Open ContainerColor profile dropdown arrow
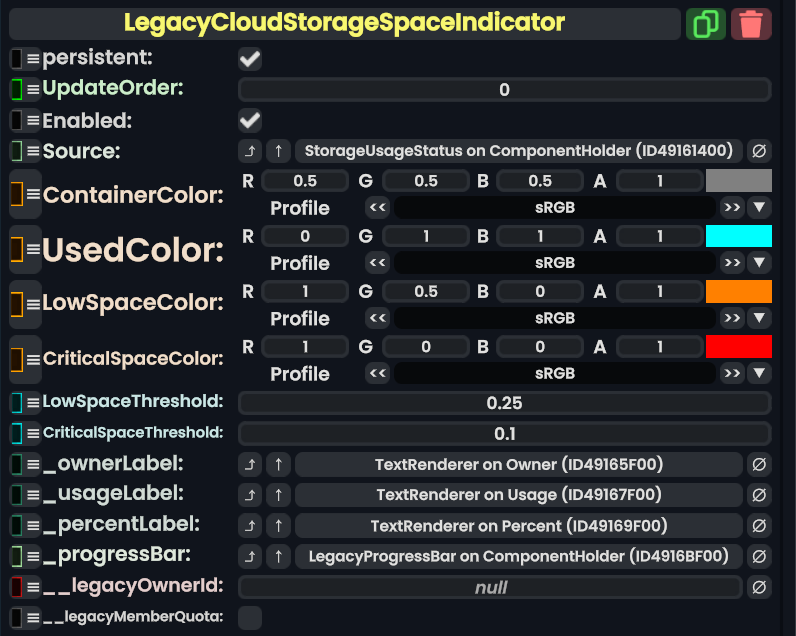The width and height of the screenshot is (796, 636). pyautogui.click(x=759, y=208)
